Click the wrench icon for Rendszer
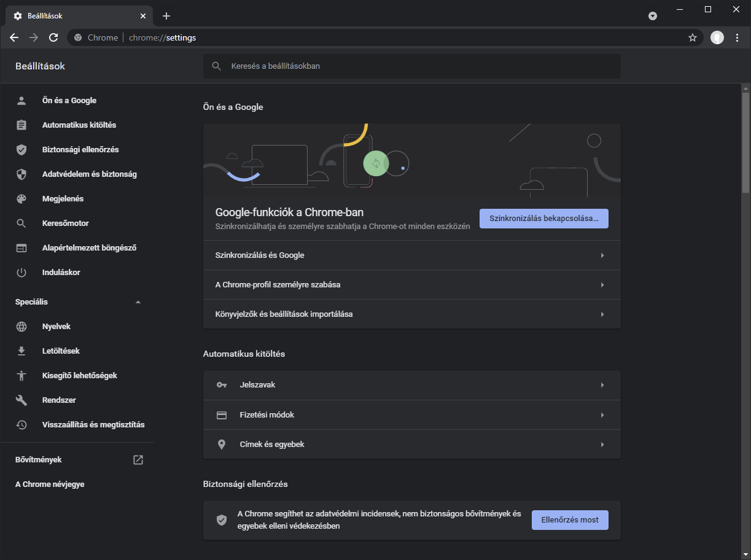This screenshot has width=751, height=560. click(x=21, y=400)
